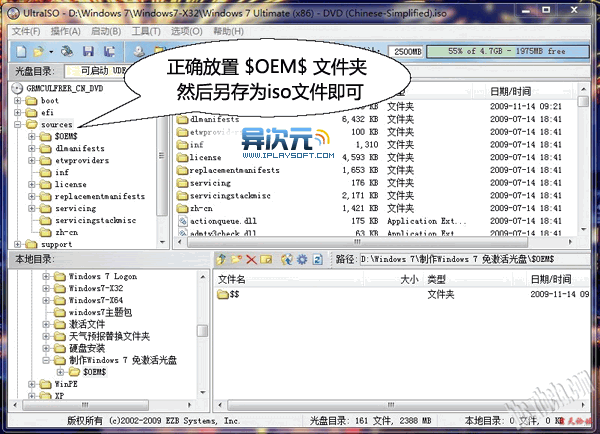Click local pane 日期/时间 column header
The image size is (600, 434).
click(x=551, y=279)
